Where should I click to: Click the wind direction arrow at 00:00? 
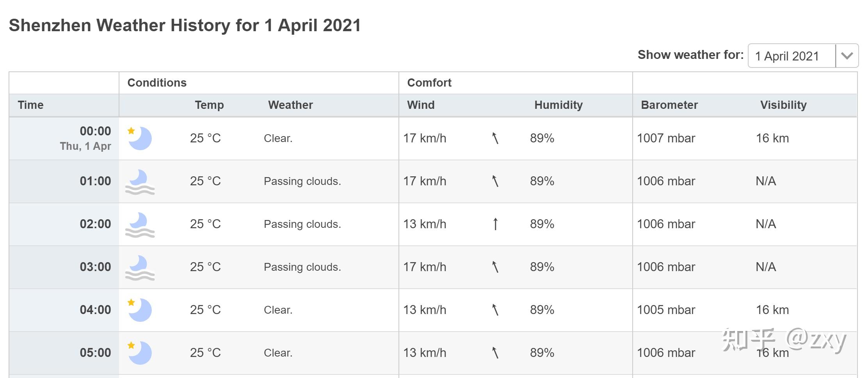click(x=495, y=138)
